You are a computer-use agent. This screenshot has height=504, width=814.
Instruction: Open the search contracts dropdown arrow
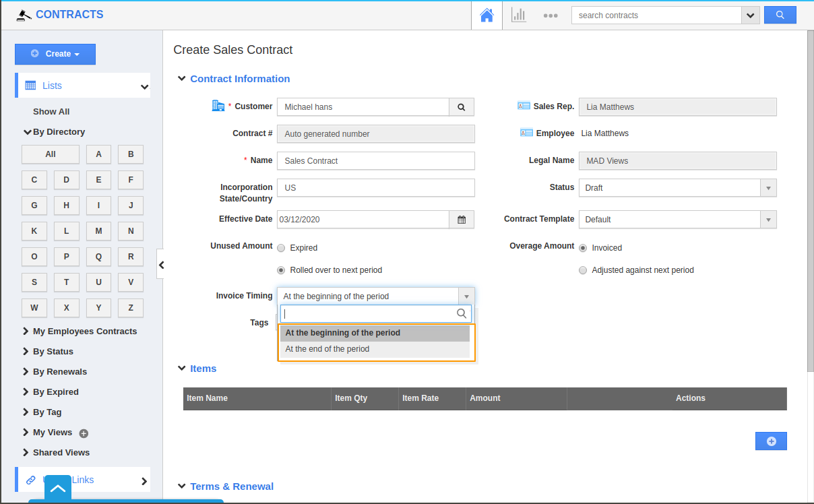coord(751,15)
